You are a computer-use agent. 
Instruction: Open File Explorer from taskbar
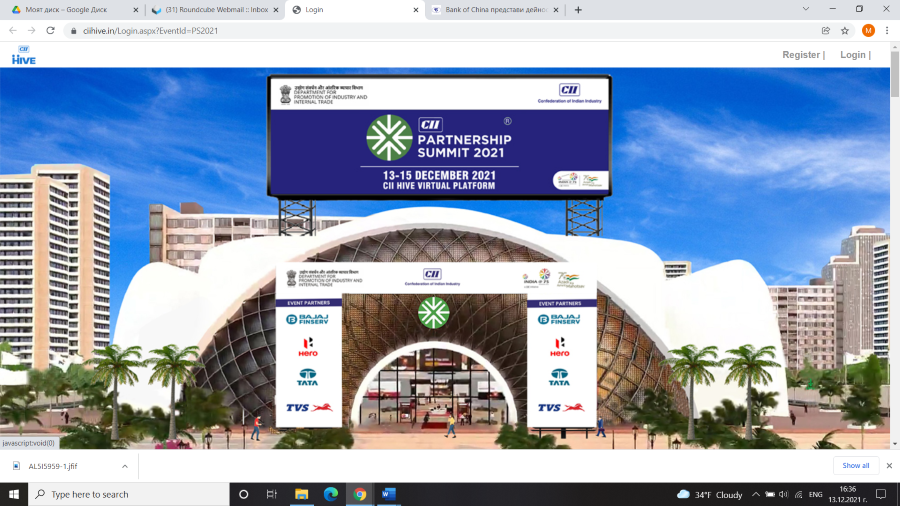click(301, 494)
